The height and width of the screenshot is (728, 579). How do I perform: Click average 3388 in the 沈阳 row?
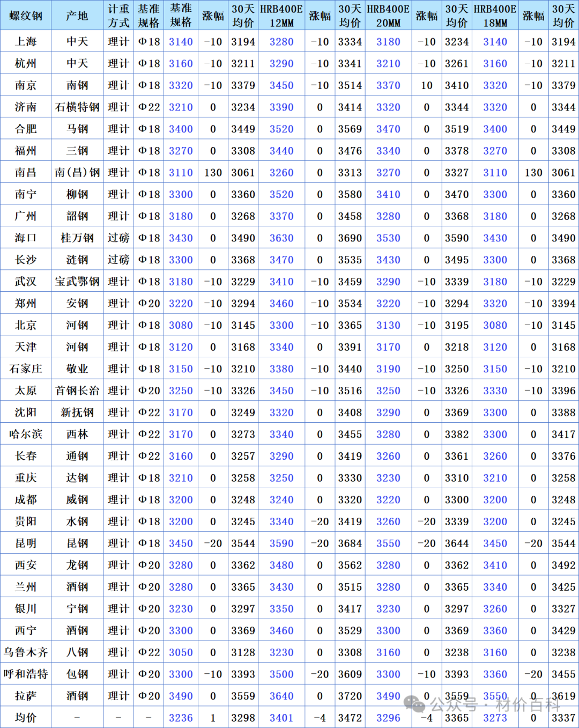click(x=563, y=413)
